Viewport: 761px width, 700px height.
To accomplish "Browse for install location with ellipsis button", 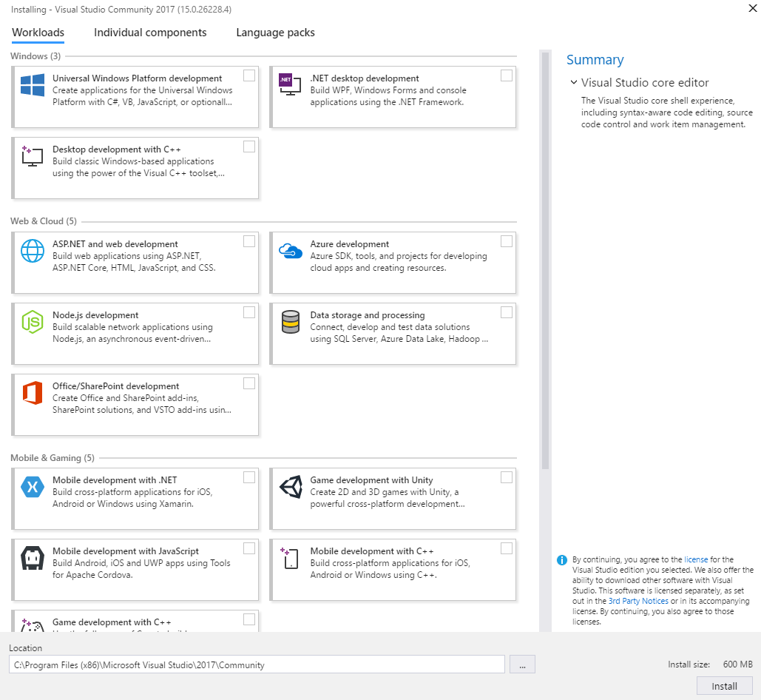I will tap(522, 664).
